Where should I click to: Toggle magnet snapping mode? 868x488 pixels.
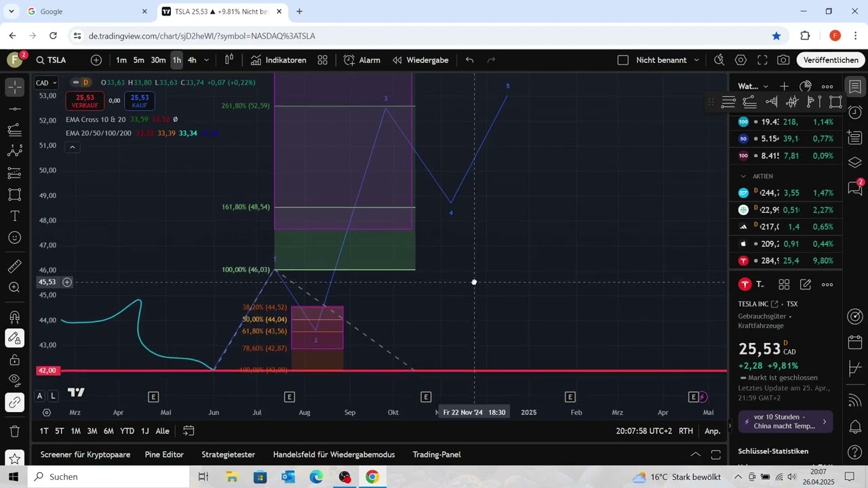15,317
